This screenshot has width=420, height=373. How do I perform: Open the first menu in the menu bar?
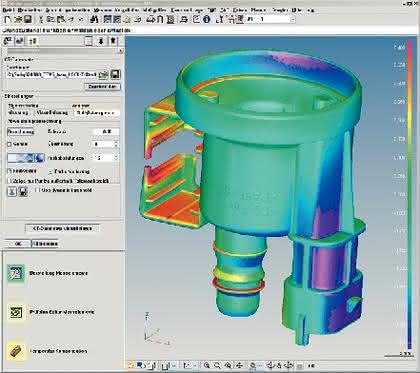[8, 10]
